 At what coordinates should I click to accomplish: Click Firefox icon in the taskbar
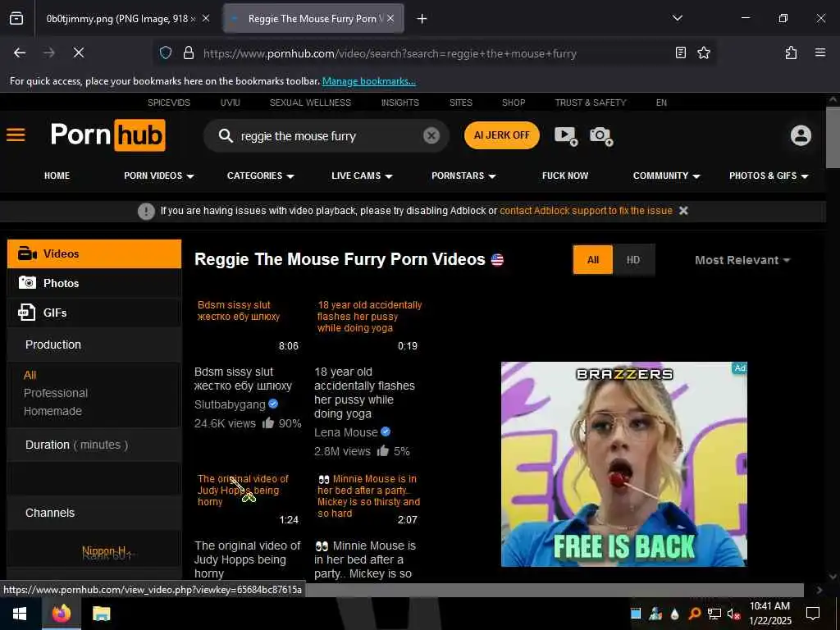pos(61,614)
